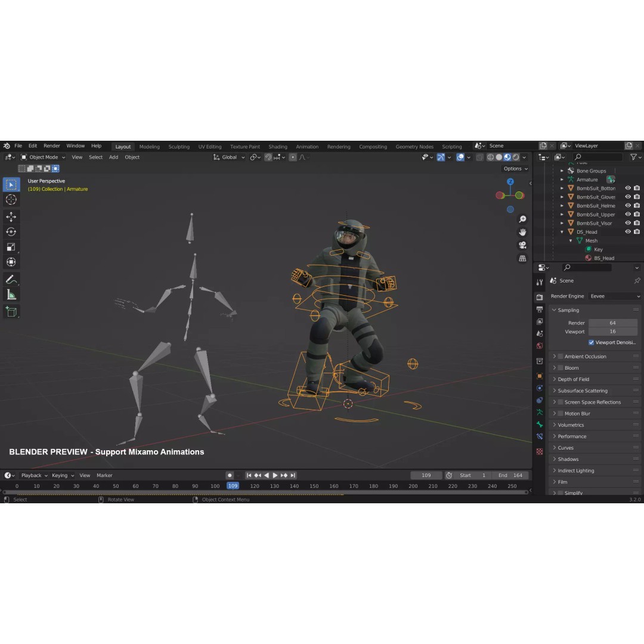Open the timeline Playback popover
The image size is (644, 644).
[x=34, y=475]
